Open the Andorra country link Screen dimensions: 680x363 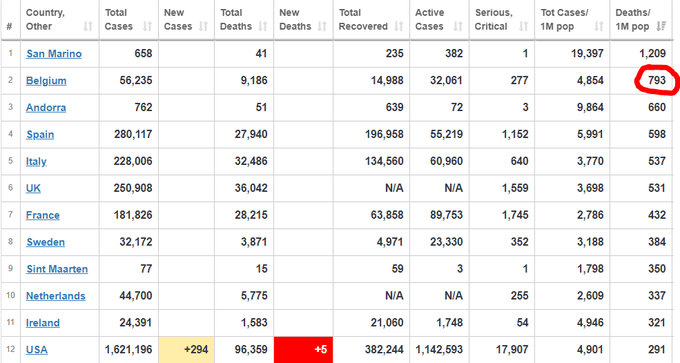click(46, 108)
